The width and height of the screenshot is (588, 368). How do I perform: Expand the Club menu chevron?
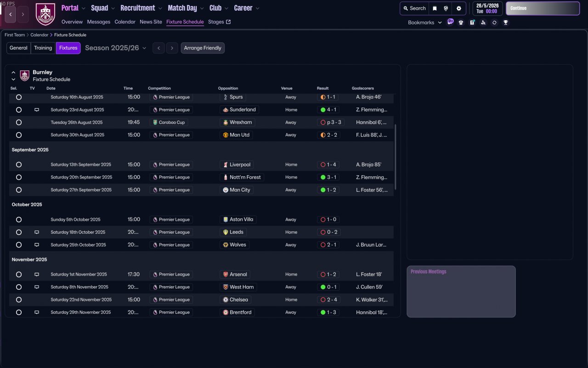[226, 8]
